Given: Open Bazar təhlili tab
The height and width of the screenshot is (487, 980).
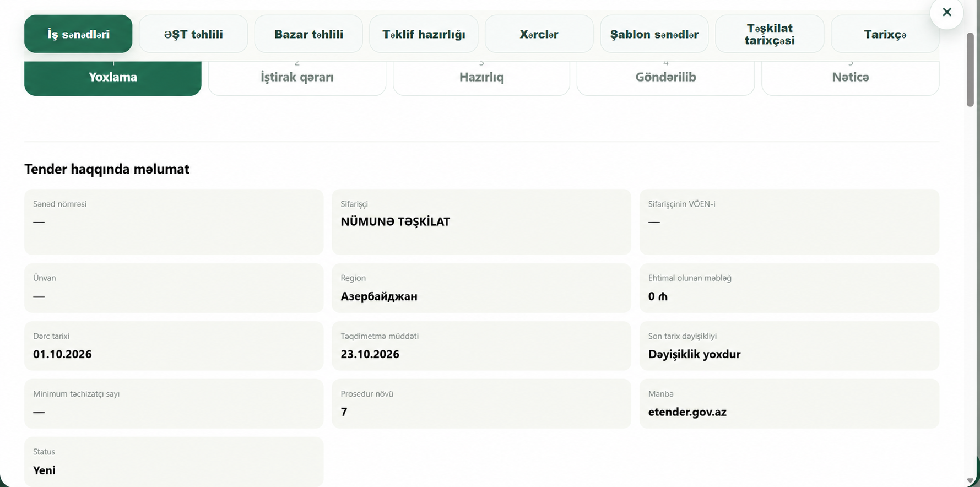Looking at the screenshot, I should tap(308, 34).
